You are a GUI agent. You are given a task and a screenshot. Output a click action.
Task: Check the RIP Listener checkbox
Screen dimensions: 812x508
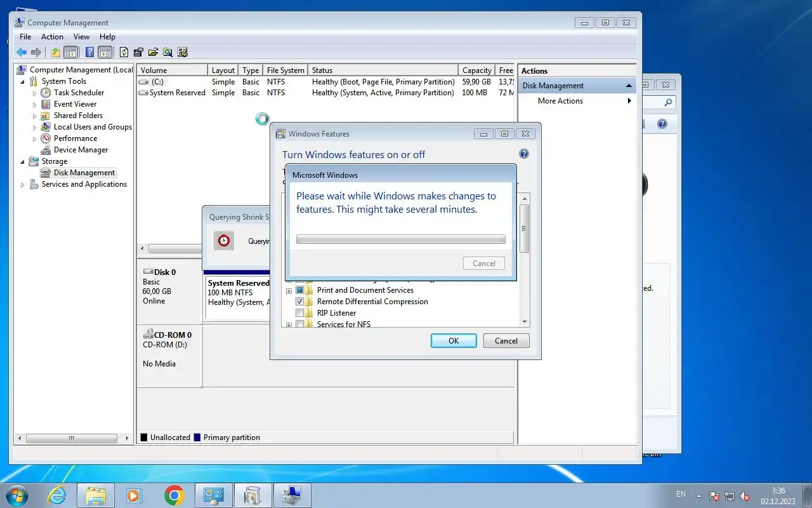click(300, 313)
